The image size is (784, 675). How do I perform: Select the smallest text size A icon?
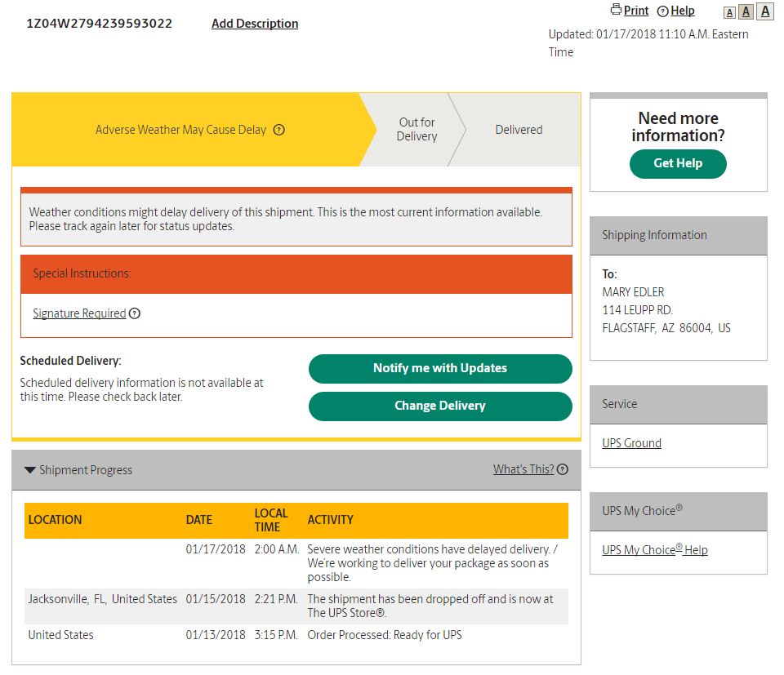(729, 12)
